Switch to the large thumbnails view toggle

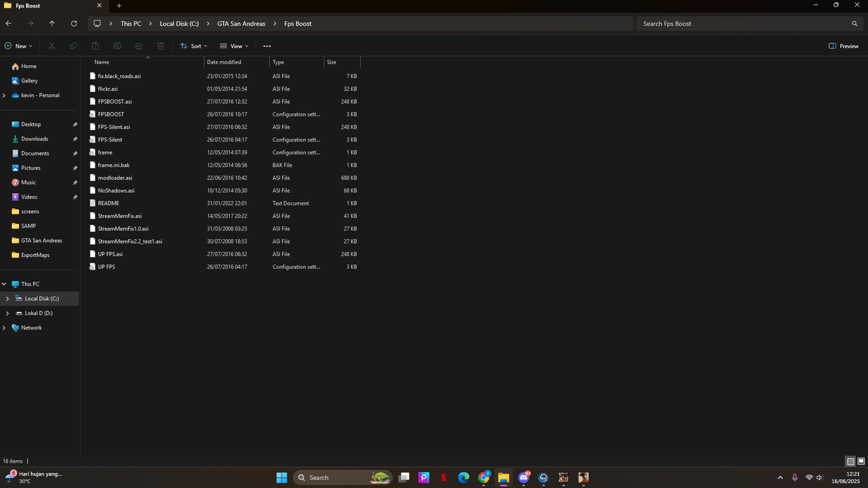tap(861, 462)
